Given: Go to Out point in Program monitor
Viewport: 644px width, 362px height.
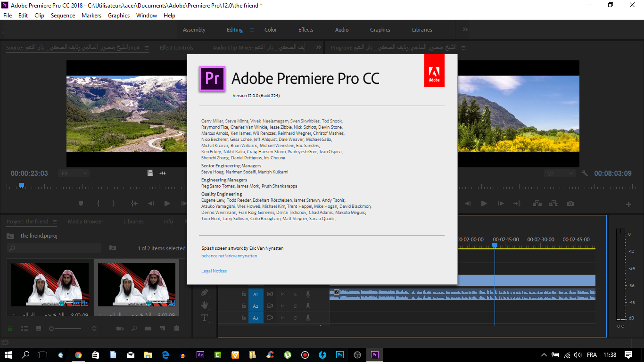Looking at the screenshot, I should coord(517,204).
